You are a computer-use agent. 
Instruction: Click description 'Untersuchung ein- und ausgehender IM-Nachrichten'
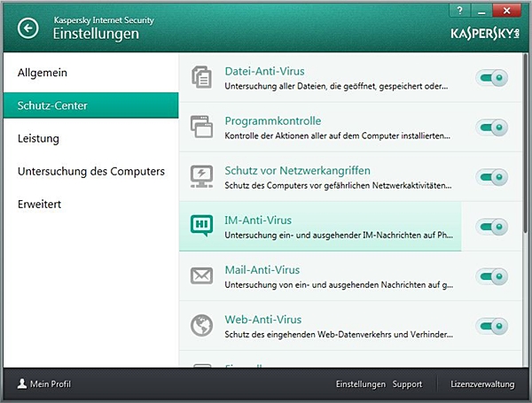339,236
